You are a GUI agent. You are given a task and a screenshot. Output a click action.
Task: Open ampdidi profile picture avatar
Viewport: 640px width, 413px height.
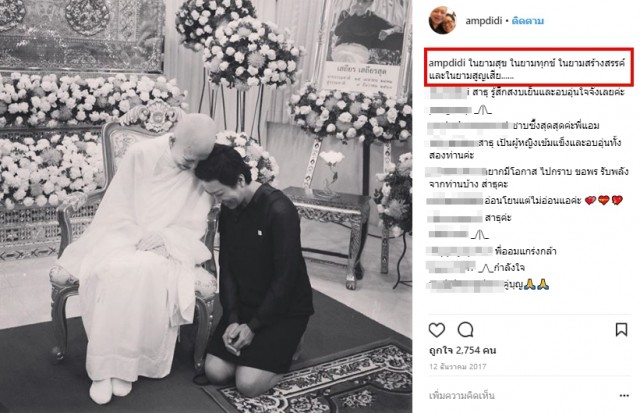[x=442, y=20]
